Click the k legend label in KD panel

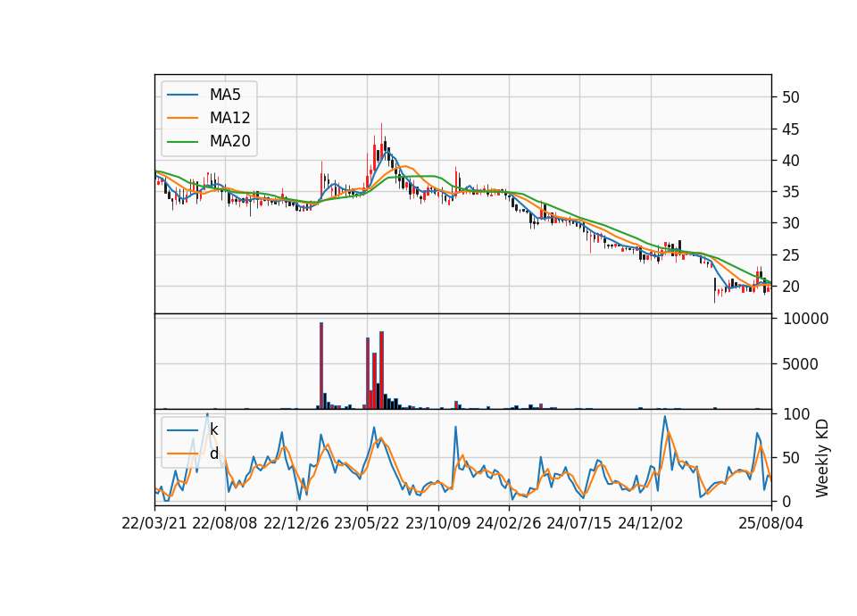click(x=213, y=430)
